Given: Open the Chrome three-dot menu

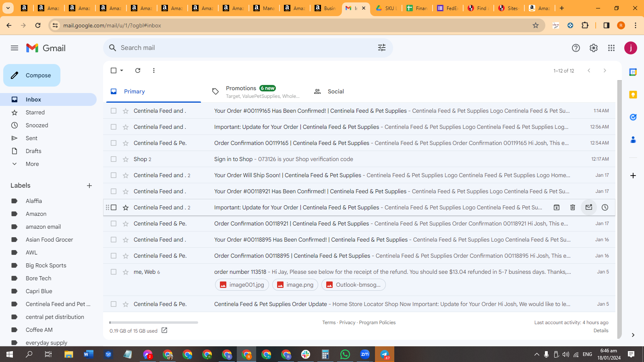Looking at the screenshot, I should [636, 25].
